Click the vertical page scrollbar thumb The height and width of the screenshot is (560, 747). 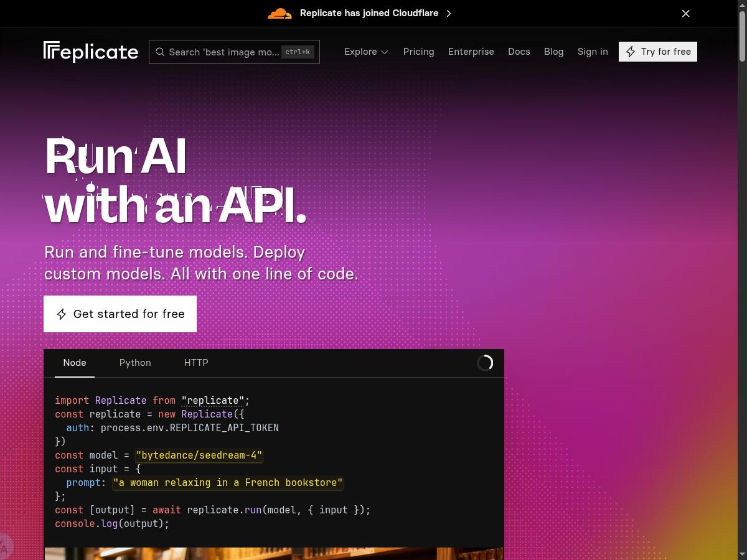coord(742,37)
